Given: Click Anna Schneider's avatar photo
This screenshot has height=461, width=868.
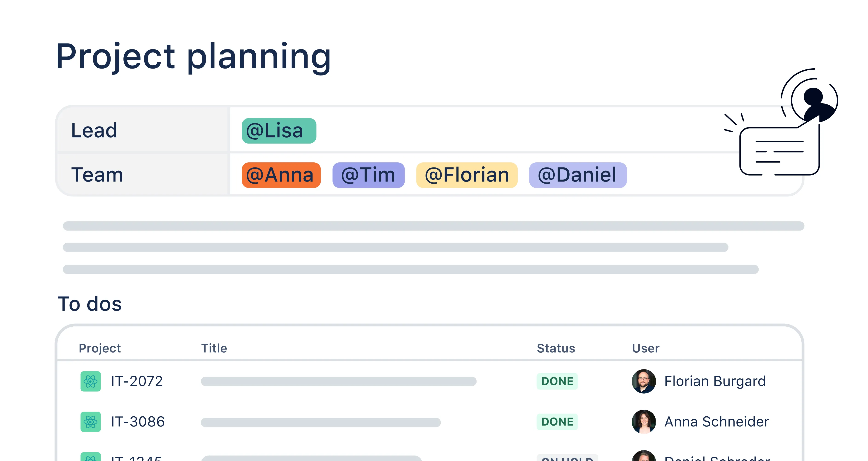Looking at the screenshot, I should point(644,421).
